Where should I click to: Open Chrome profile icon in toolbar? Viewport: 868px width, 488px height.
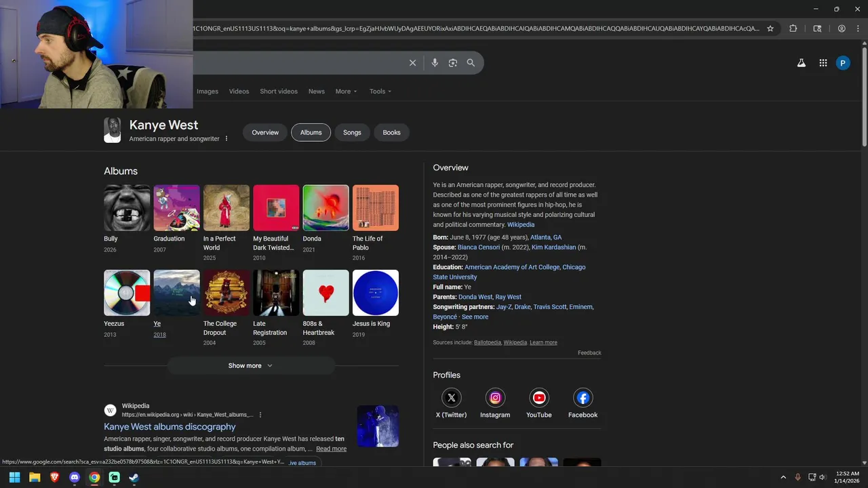pyautogui.click(x=842, y=28)
